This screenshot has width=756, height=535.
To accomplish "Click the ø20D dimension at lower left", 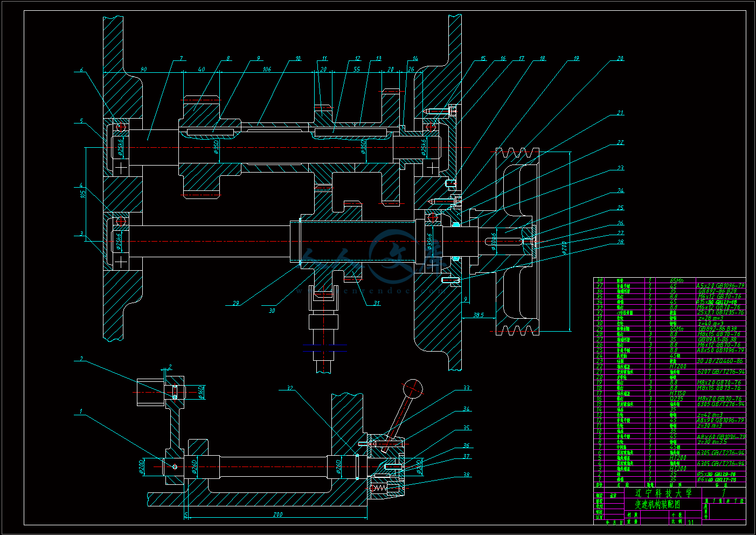I will 141,467.
